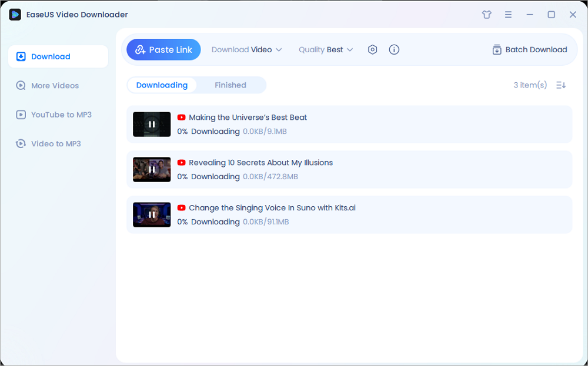The image size is (588, 366).
Task: Maximize the EaseUS window
Action: (x=552, y=15)
